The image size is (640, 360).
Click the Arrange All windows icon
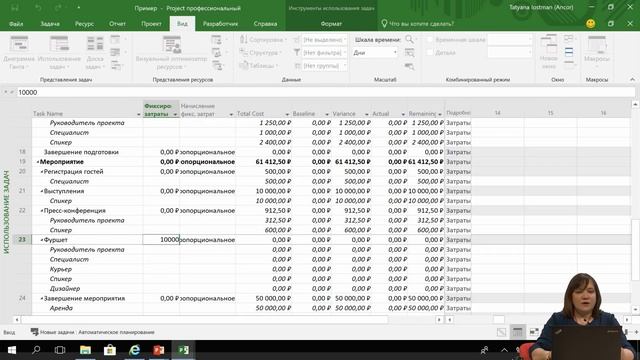(569, 52)
